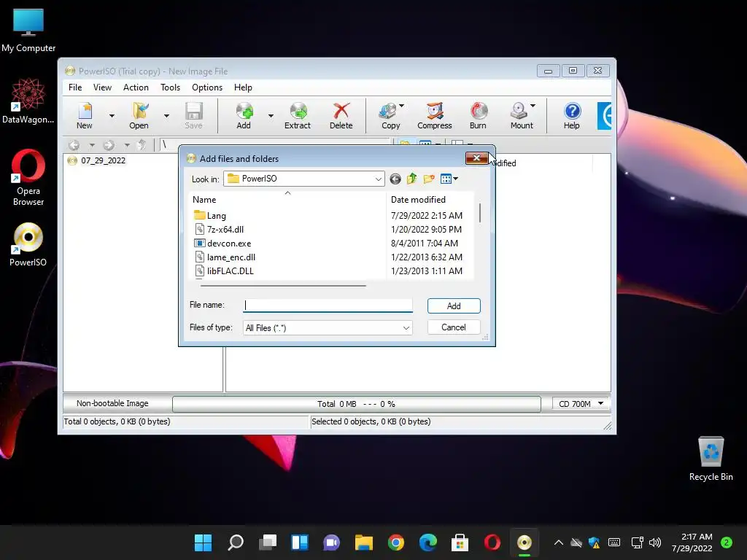The width and height of the screenshot is (747, 560).
Task: Go up one folder level
Action: click(x=412, y=179)
